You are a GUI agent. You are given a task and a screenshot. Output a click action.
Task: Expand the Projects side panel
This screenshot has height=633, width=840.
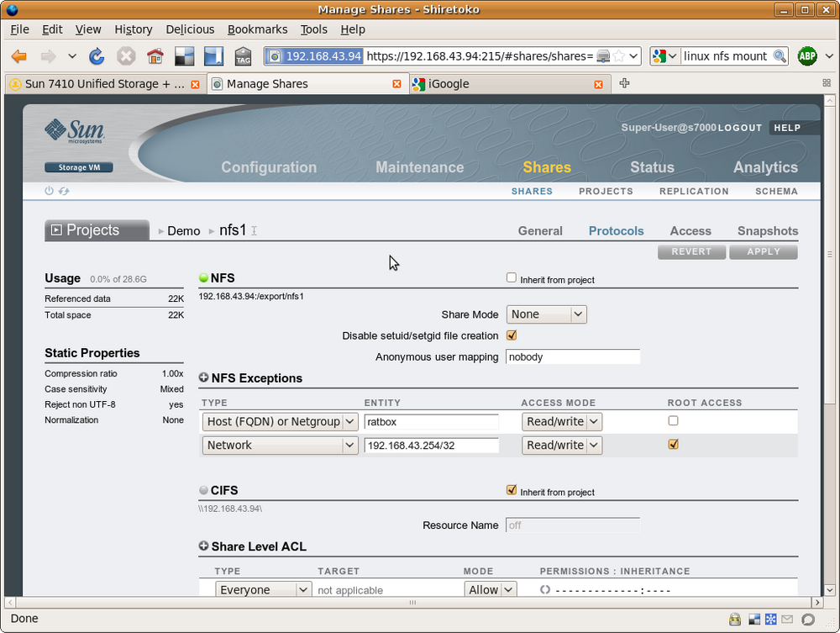[x=97, y=230]
